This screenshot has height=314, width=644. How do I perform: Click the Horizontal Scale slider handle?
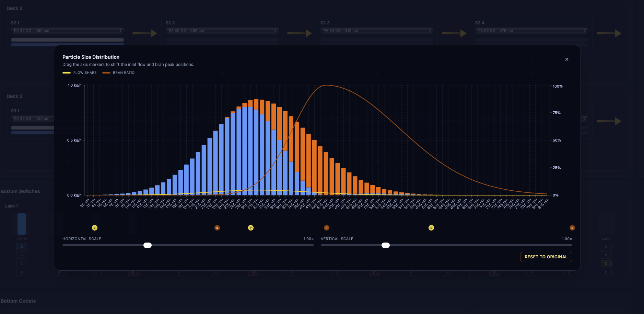coord(148,245)
